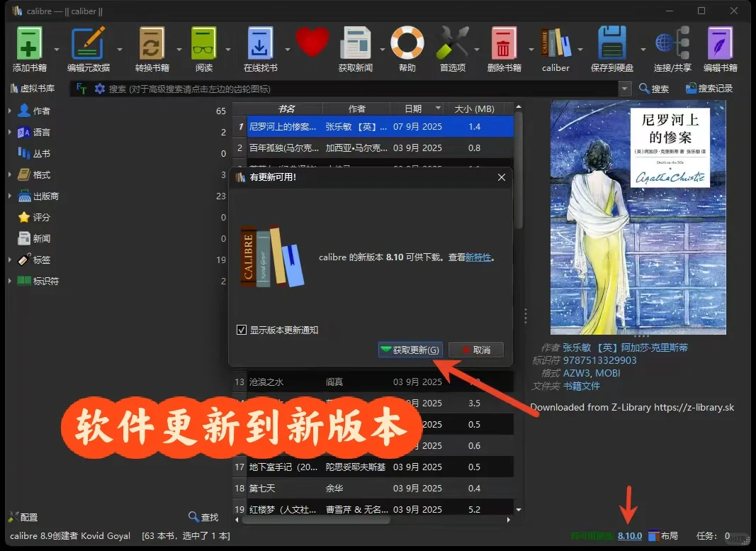Select book row 沧浪之水
This screenshot has width=756, height=551.
373,382
